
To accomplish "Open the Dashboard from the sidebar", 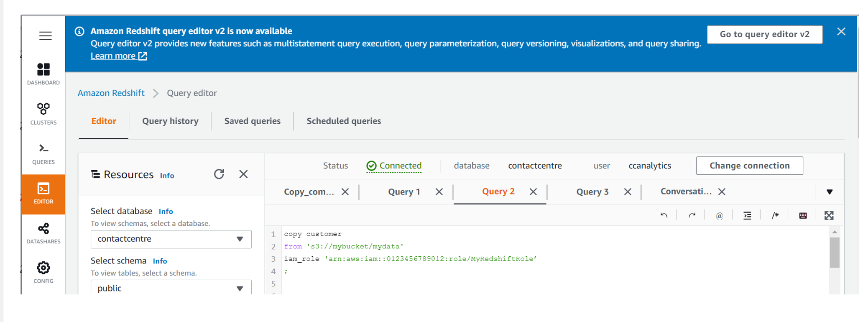I will (x=43, y=74).
